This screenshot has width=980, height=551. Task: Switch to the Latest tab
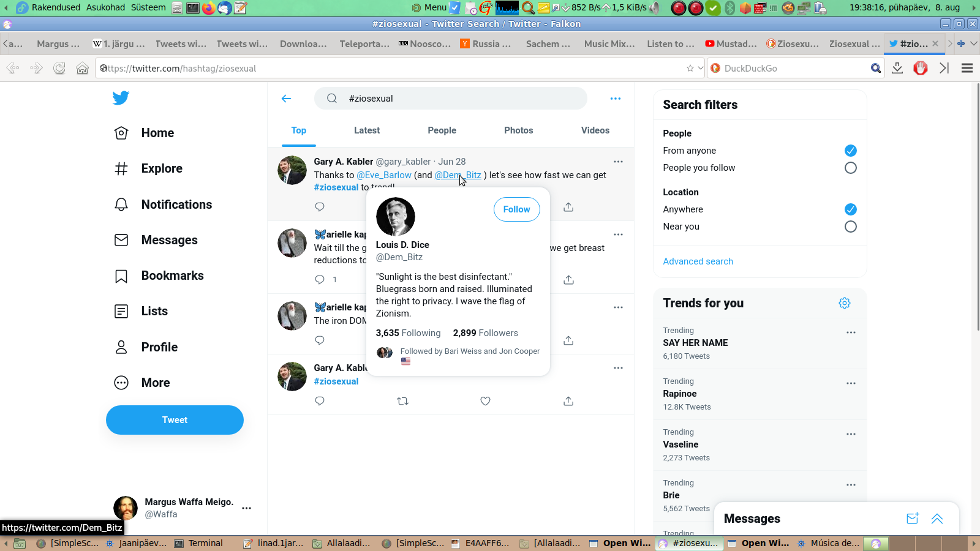click(367, 130)
